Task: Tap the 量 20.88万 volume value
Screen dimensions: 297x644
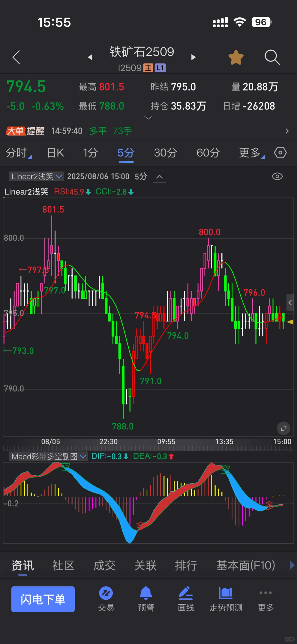Action: (x=254, y=87)
